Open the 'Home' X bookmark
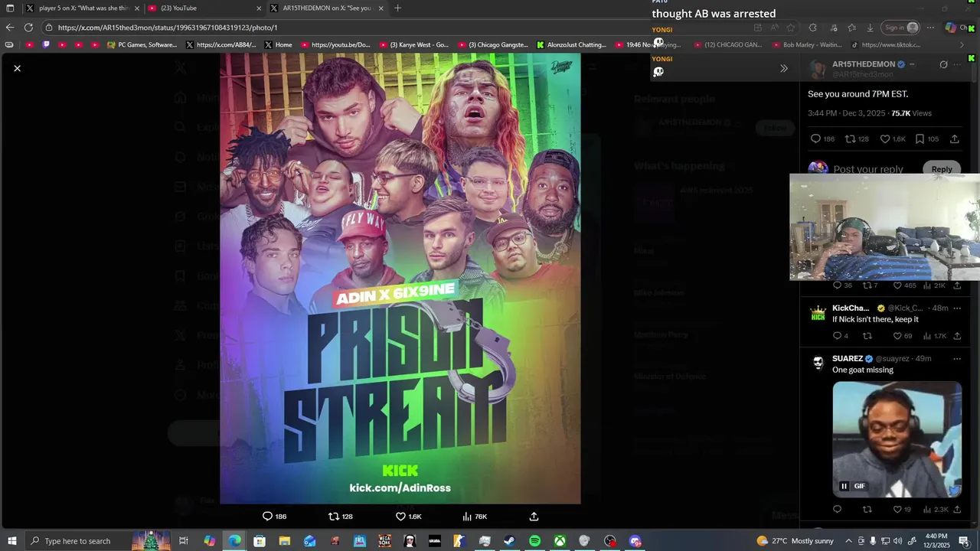Viewport: 980px width, 551px height. click(278, 45)
